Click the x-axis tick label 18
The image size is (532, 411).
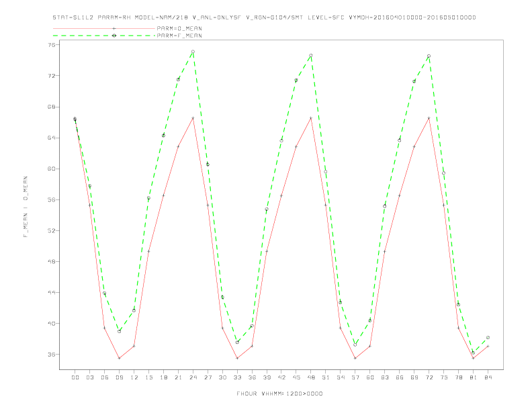(163, 377)
